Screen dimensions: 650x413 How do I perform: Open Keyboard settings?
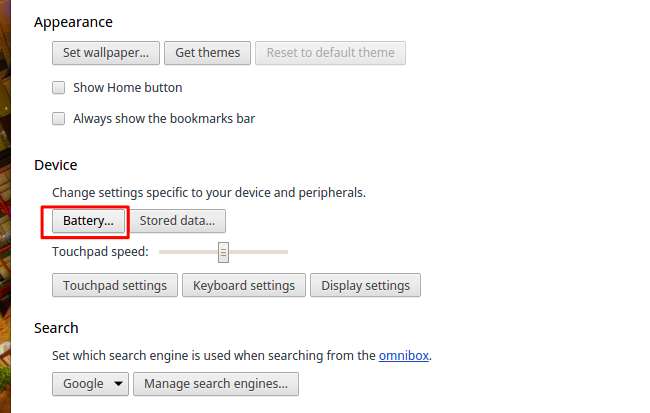(243, 285)
